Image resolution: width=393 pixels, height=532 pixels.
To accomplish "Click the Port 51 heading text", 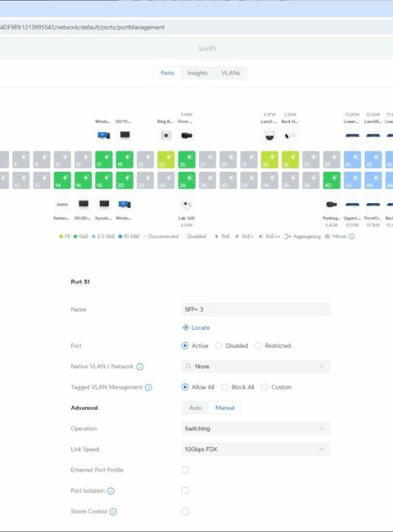I will (x=80, y=282).
